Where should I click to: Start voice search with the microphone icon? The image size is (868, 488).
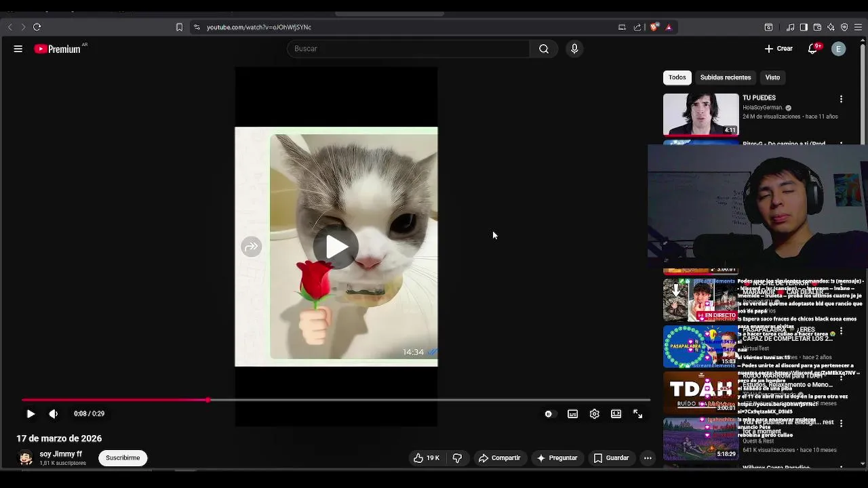574,49
